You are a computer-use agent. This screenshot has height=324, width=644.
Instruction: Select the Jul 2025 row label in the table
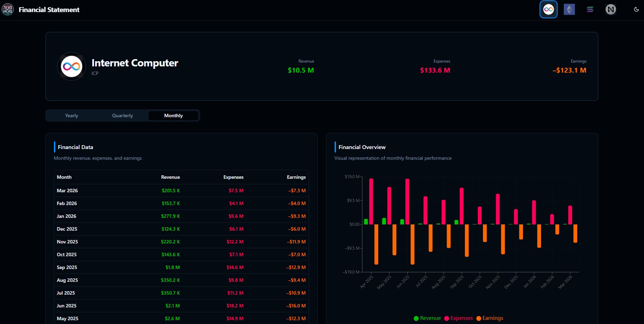click(x=66, y=293)
